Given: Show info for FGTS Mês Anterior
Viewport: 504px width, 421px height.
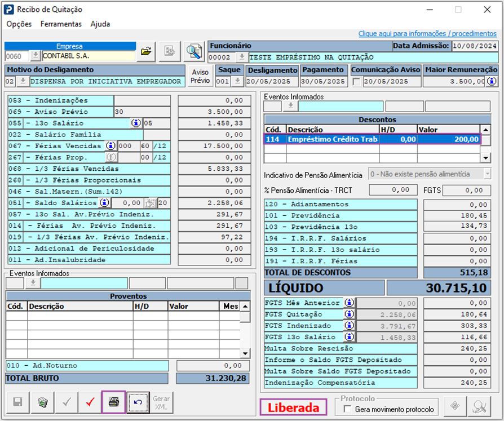Looking at the screenshot, I should pyautogui.click(x=350, y=303).
